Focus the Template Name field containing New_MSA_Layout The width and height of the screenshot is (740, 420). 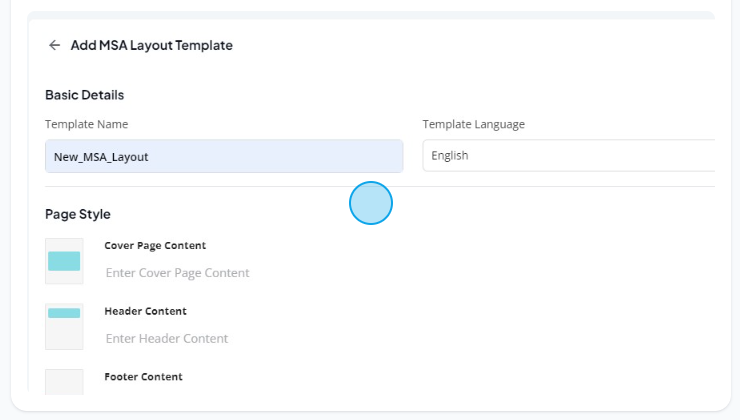pyautogui.click(x=224, y=156)
